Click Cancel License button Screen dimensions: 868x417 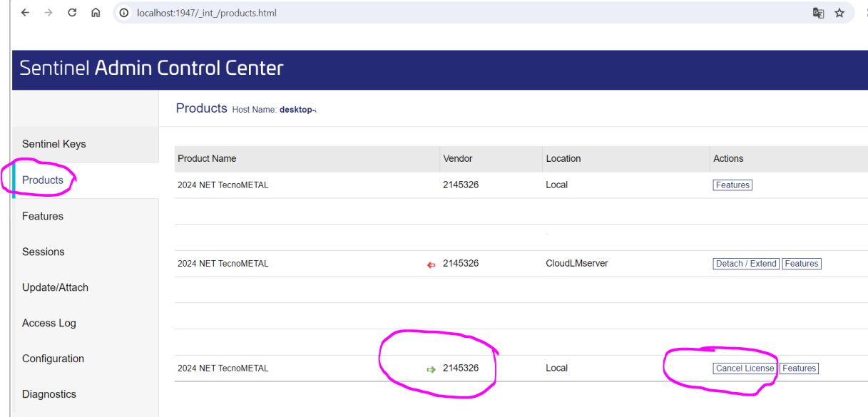click(x=745, y=369)
